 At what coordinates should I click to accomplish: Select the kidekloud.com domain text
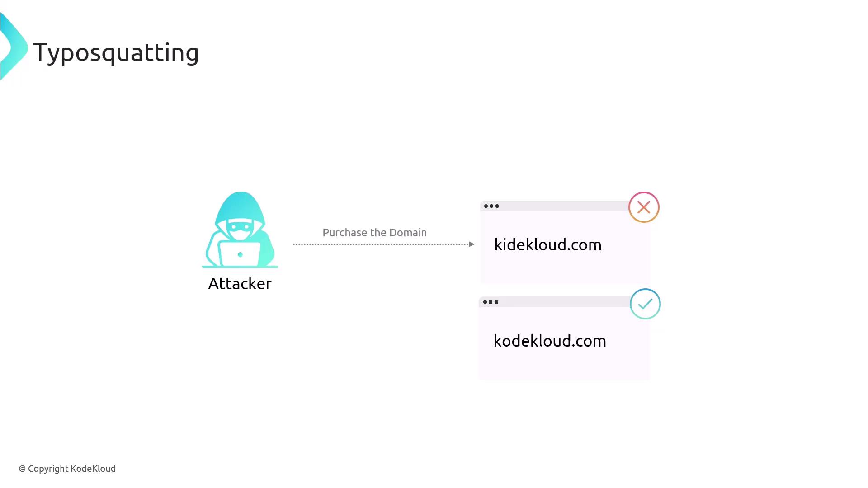pos(547,245)
